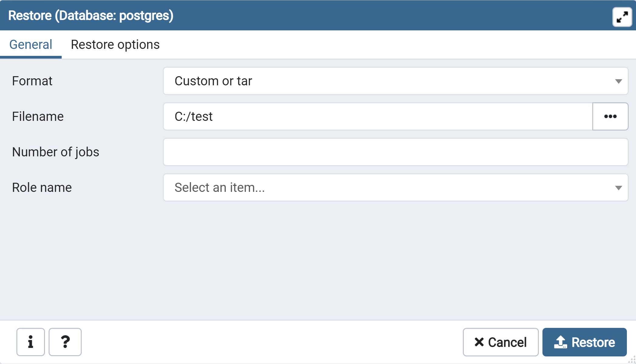Screen dimensions: 636x364
Task: Maximize the Restore dialog
Action: point(622,17)
